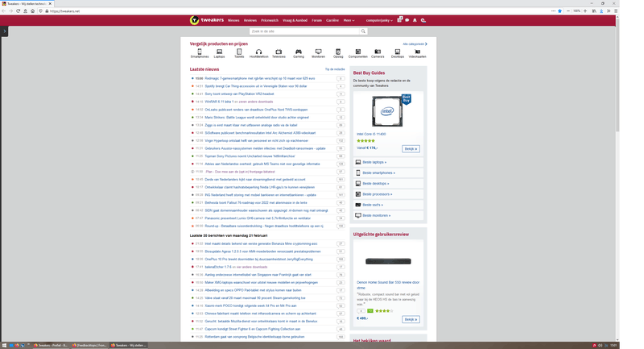
Task: Click the zoom in plus button
Action: (x=585, y=11)
